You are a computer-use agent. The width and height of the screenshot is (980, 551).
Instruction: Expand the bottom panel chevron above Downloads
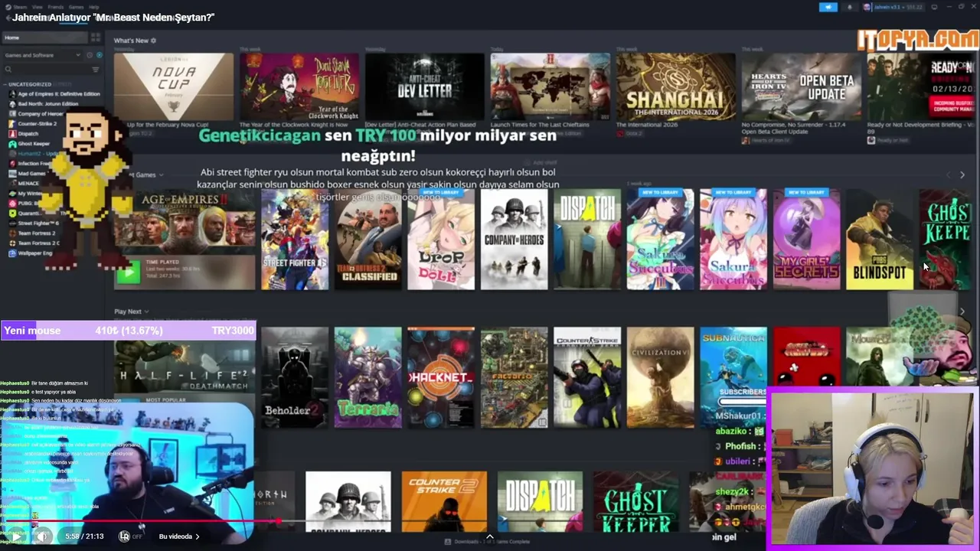(490, 536)
